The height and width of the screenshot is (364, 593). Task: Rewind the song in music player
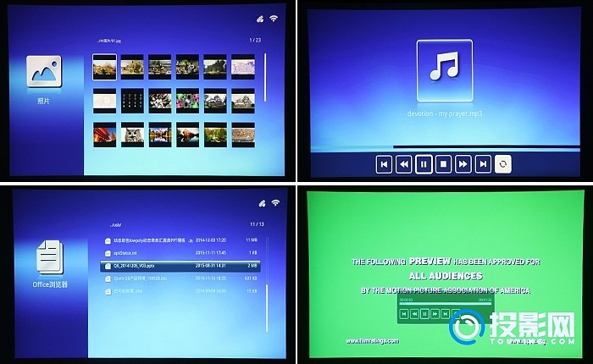click(x=404, y=164)
